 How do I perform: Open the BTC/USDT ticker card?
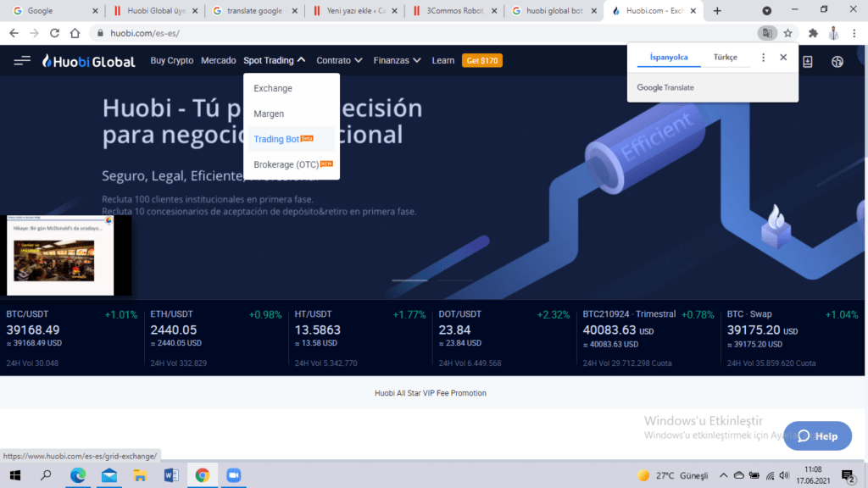[x=71, y=337]
